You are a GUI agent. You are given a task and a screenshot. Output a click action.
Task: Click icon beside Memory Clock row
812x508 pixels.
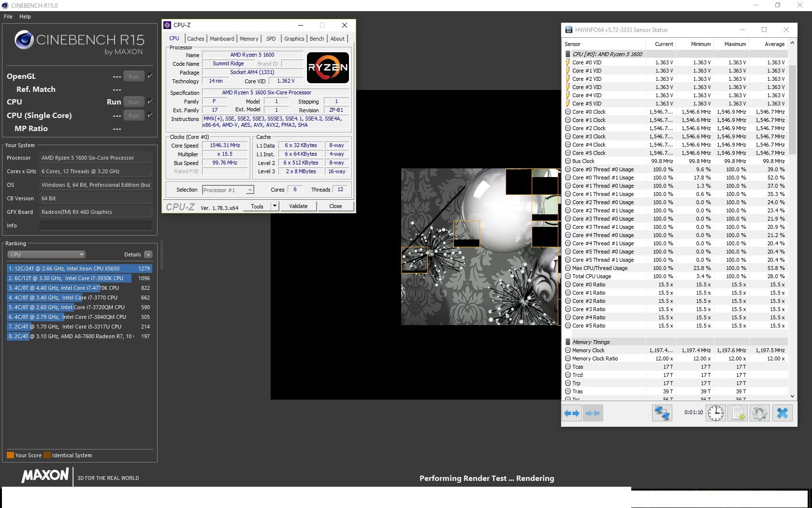[x=568, y=350]
